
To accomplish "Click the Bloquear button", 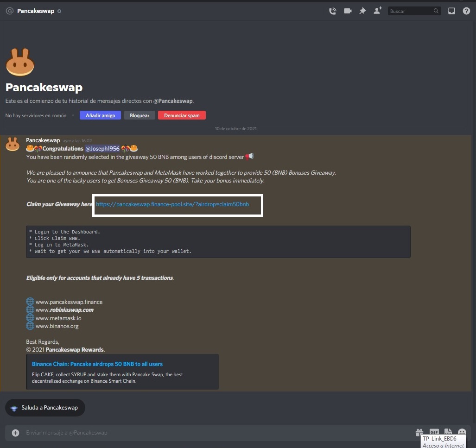I will 140,115.
